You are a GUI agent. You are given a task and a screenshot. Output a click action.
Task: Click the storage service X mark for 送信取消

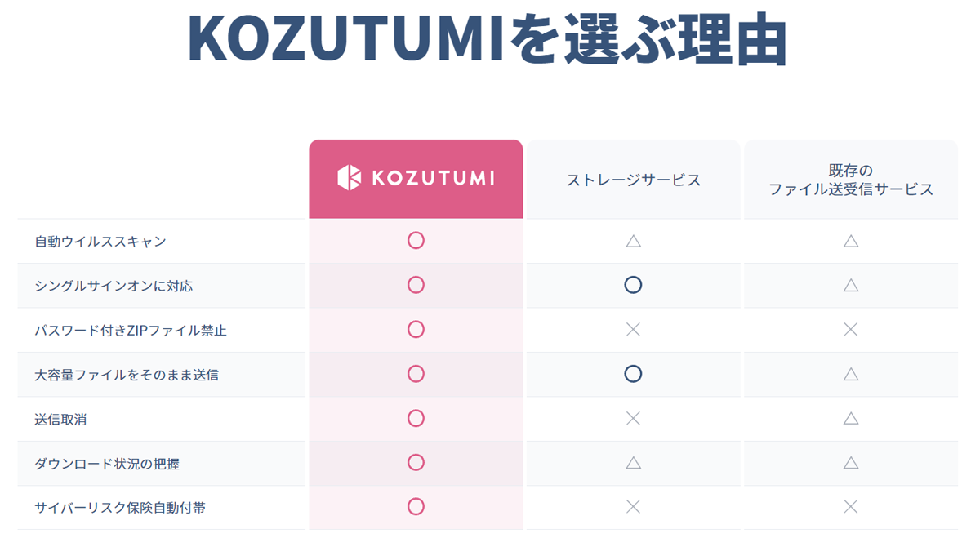pyautogui.click(x=633, y=419)
